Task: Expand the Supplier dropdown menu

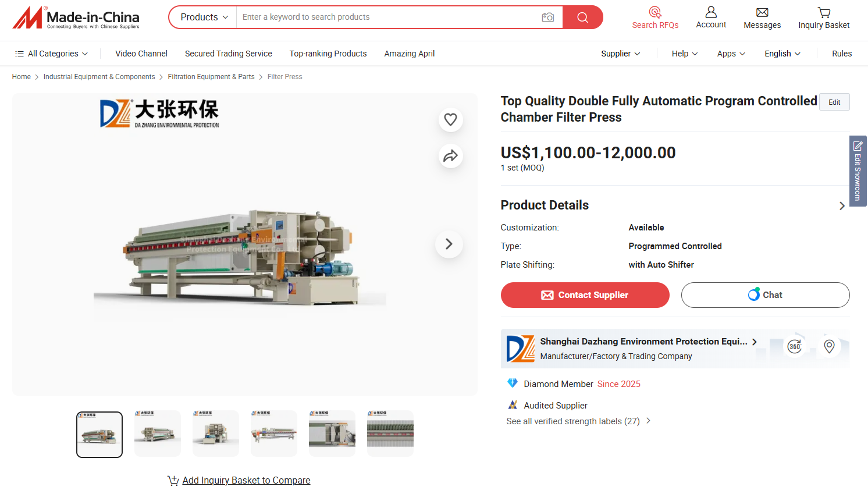Action: (621, 54)
